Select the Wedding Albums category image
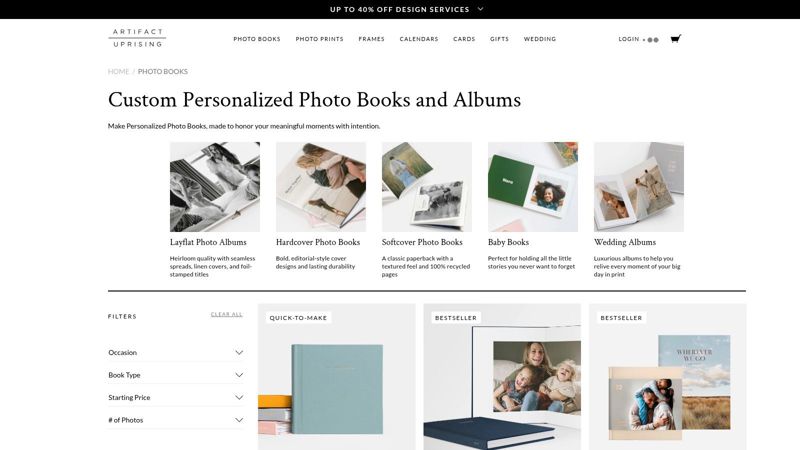Viewport: 800px width, 450px height. click(x=639, y=187)
